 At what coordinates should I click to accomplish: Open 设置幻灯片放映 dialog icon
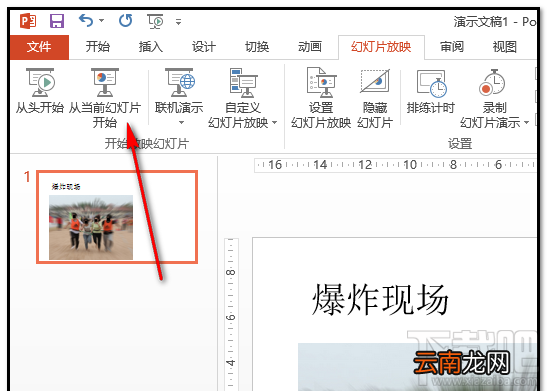click(321, 82)
